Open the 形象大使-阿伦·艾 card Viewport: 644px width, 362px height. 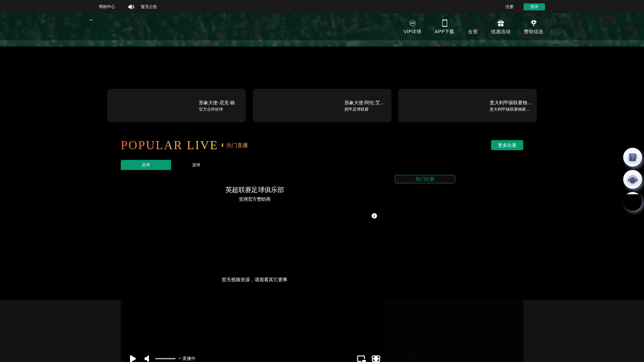[x=322, y=106]
